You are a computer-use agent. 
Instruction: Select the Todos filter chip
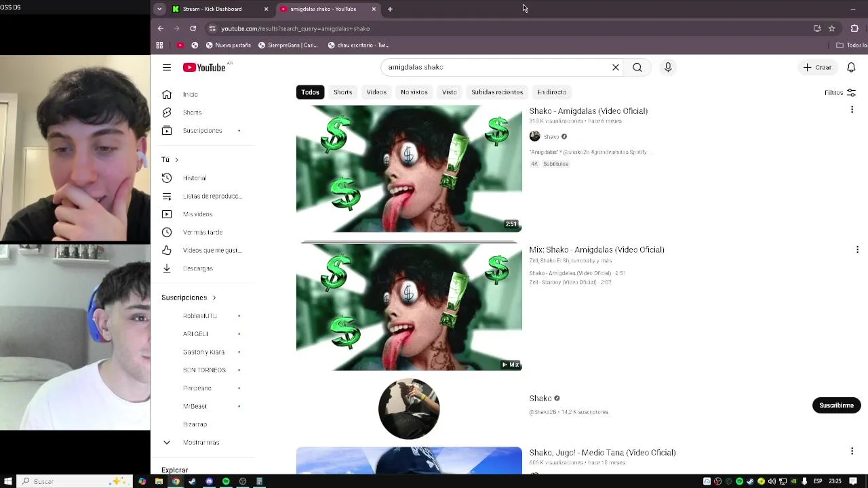tap(310, 92)
